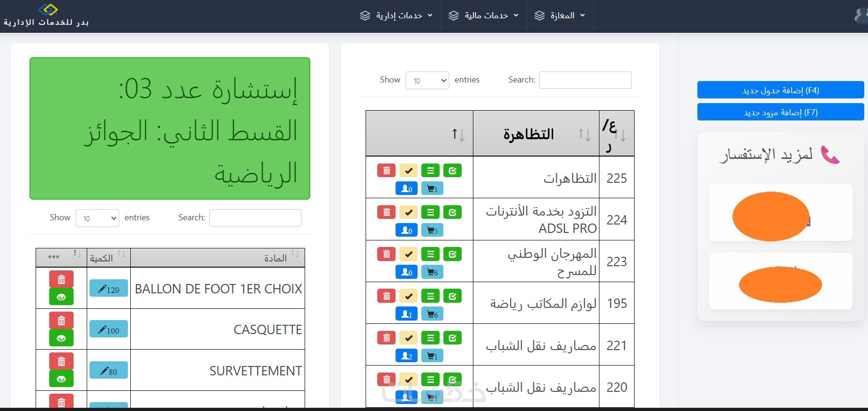This screenshot has width=868, height=411.
Task: Click إضافة جدول جديد (F4) button
Action: (780, 90)
